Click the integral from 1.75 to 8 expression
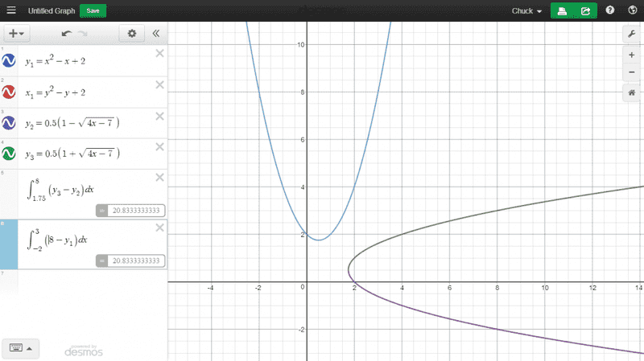This screenshot has width=644, height=361. (x=72, y=189)
